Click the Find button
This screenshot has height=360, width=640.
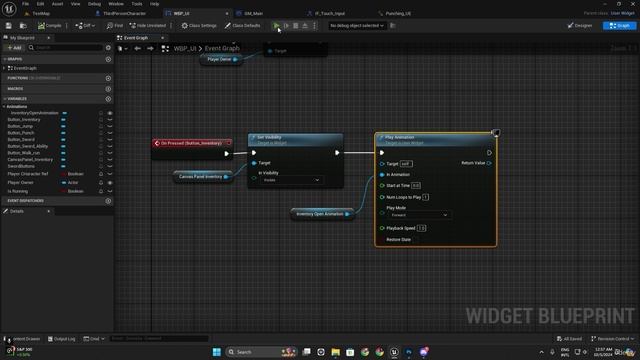click(115, 26)
